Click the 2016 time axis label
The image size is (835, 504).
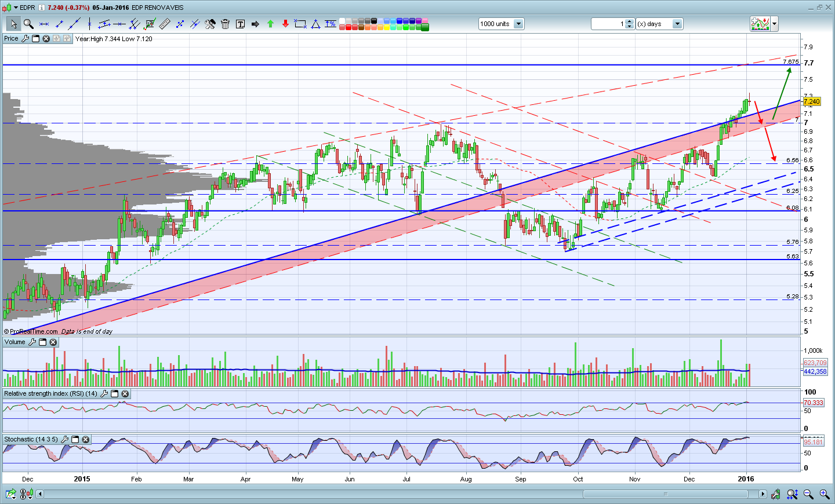coord(746,479)
